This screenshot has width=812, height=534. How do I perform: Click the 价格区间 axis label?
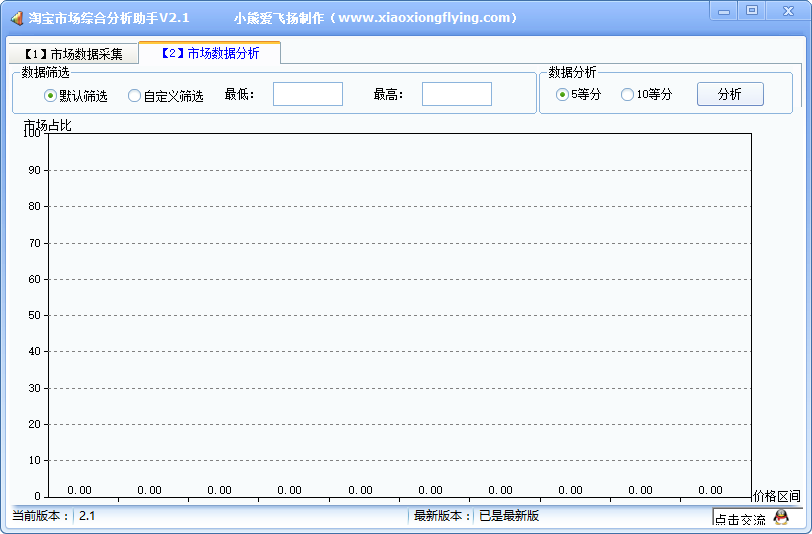click(x=776, y=496)
